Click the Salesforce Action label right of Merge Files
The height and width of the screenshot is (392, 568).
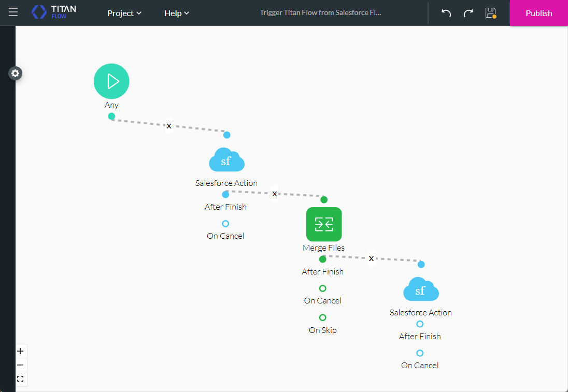point(421,313)
